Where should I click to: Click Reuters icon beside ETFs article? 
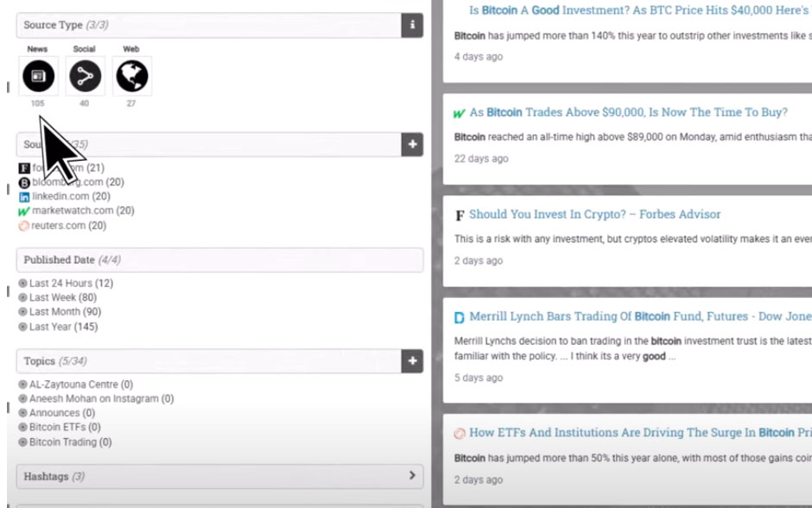point(460,434)
